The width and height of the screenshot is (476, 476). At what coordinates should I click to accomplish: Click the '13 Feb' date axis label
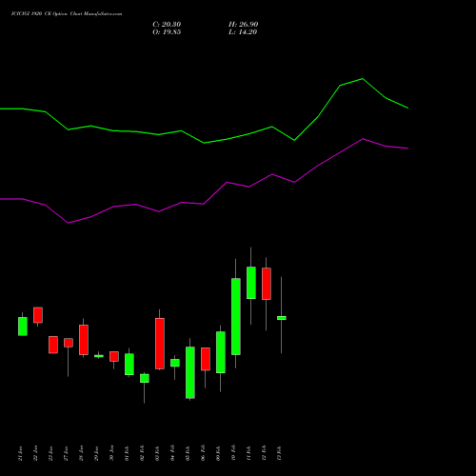[x=280, y=453]
